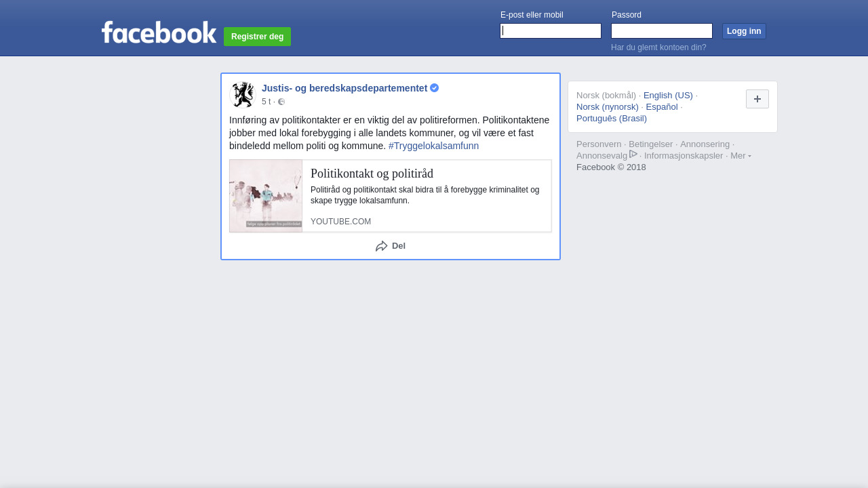Open the Personvern footer link
Viewport: 868px width, 488px height.
[x=599, y=144]
